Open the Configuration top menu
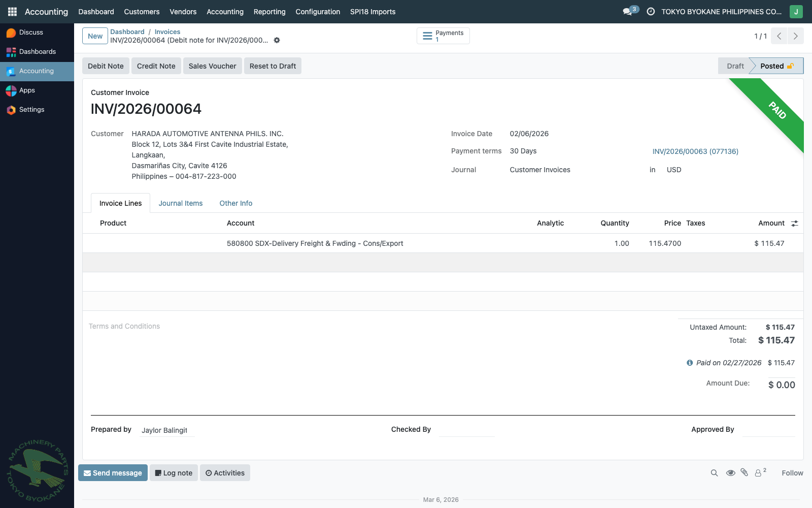 318,12
